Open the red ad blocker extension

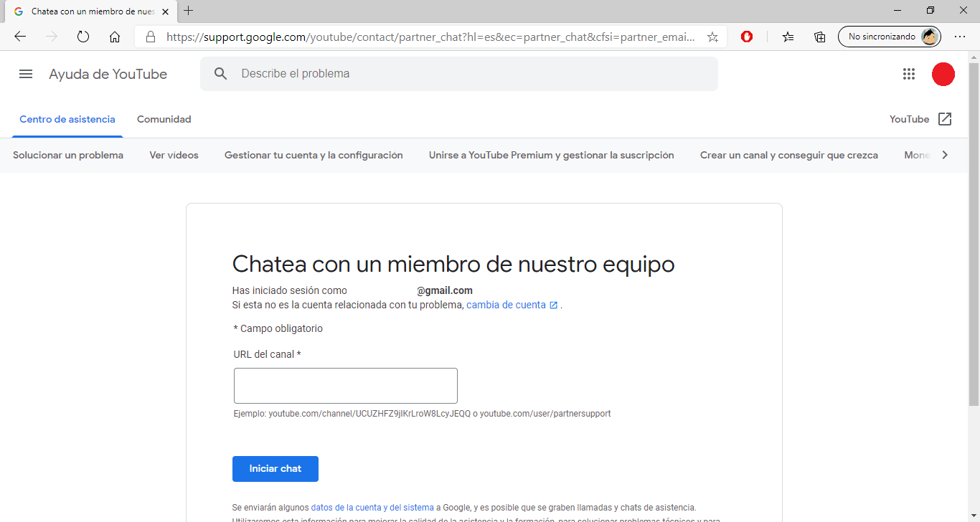coord(747,37)
